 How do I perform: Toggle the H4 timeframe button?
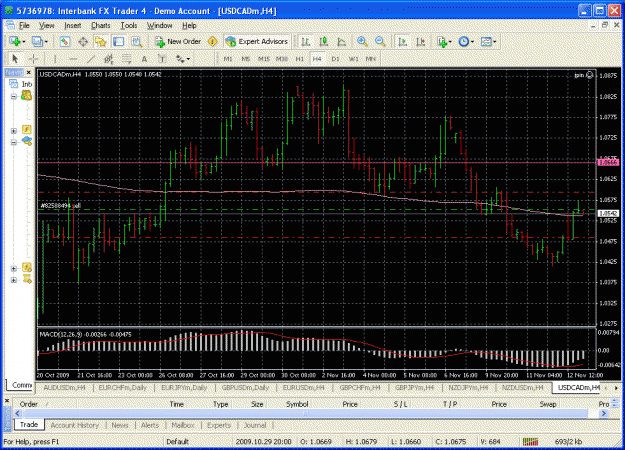tap(317, 59)
